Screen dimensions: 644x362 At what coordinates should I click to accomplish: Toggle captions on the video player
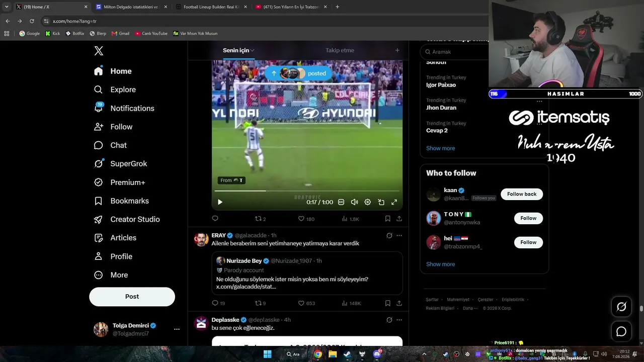pos(341,202)
